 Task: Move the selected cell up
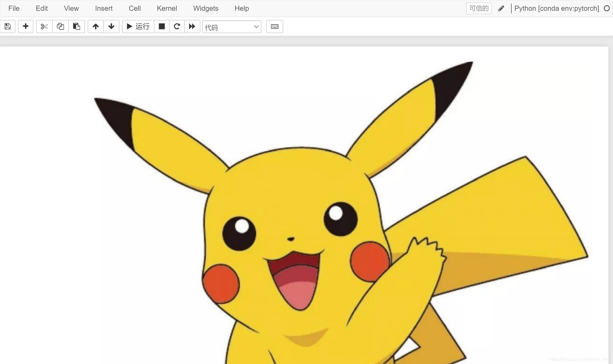[95, 26]
